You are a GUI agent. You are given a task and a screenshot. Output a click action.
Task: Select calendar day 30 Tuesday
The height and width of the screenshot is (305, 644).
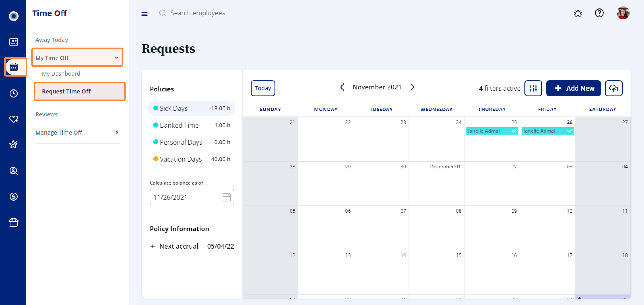381,183
